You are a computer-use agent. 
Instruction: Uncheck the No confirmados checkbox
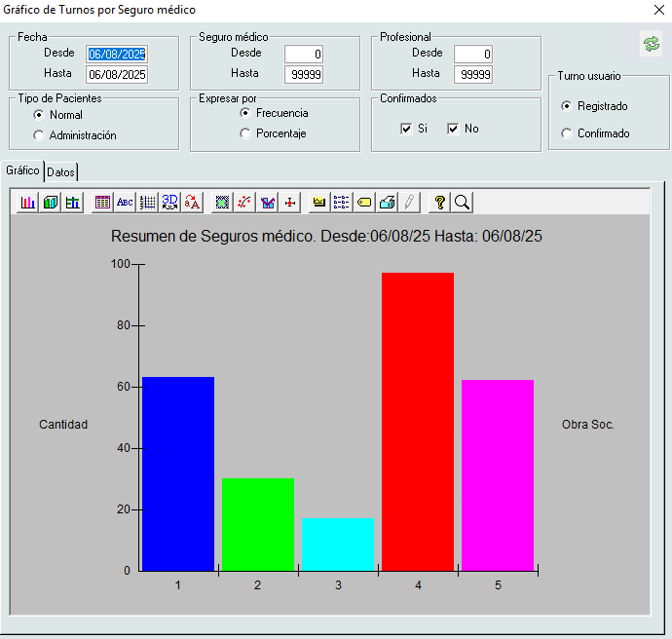click(x=453, y=129)
